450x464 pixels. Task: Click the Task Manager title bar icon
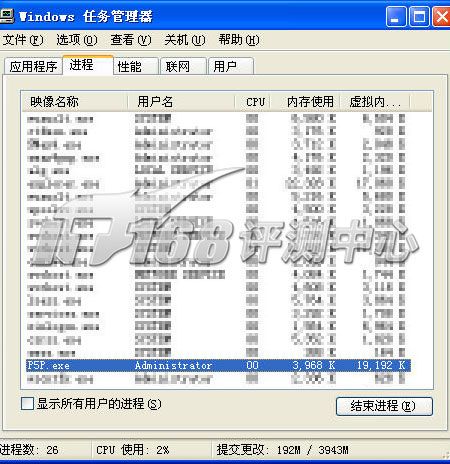7,16
